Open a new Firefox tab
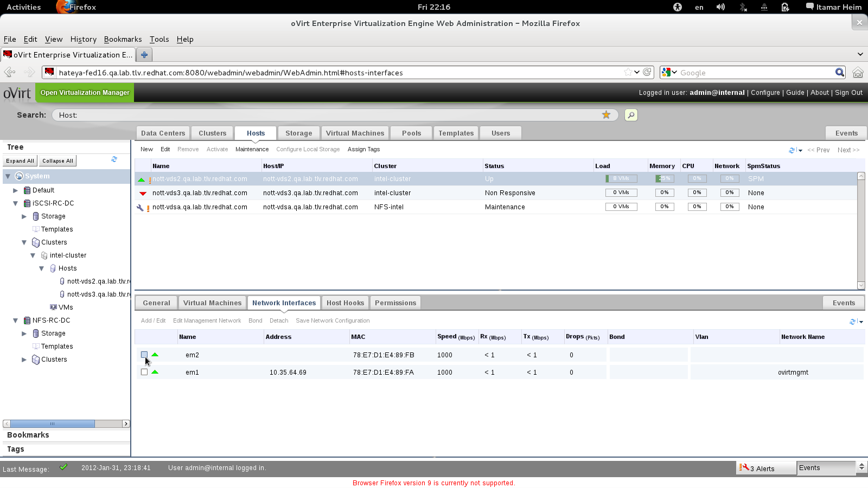This screenshot has width=868, height=488. [x=144, y=55]
